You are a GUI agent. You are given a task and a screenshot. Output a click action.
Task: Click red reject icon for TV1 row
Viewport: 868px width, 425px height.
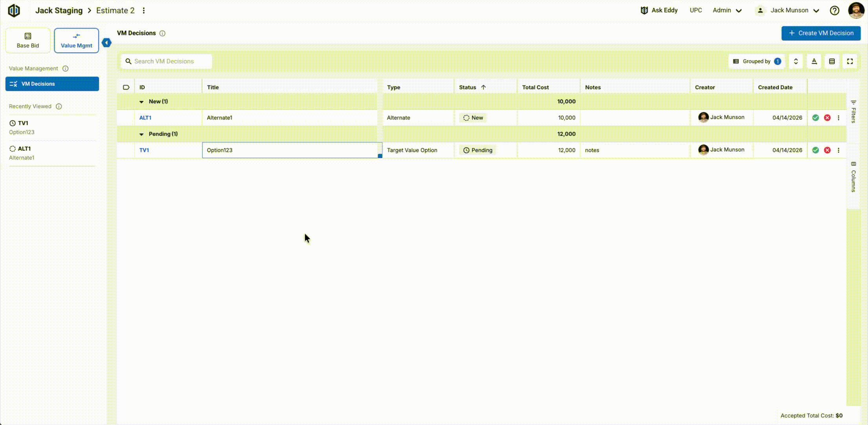click(x=827, y=150)
